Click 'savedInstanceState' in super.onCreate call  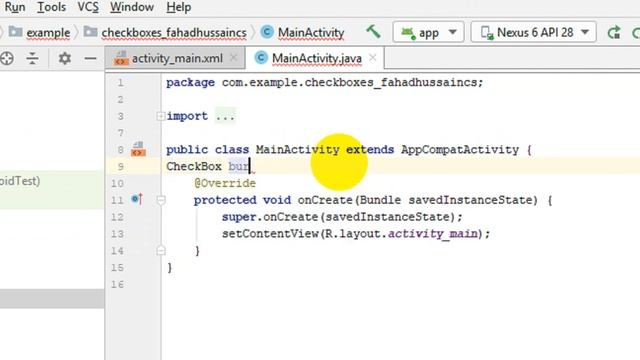tap(388, 217)
